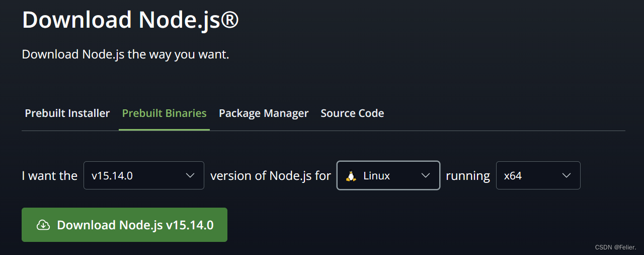The width and height of the screenshot is (644, 255).
Task: Click the Download Node.js v15.14.0 button
Action: pyautogui.click(x=124, y=225)
